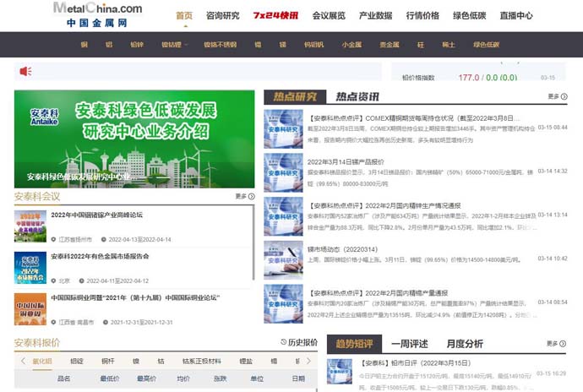Image resolution: width=583 pixels, height=392 pixels.
Task: Open thumbnail of 2022年2月国内精锡产量通报 article
Action: [283, 303]
